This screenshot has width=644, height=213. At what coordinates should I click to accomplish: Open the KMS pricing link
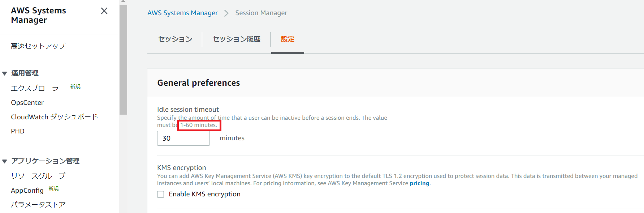click(x=419, y=183)
